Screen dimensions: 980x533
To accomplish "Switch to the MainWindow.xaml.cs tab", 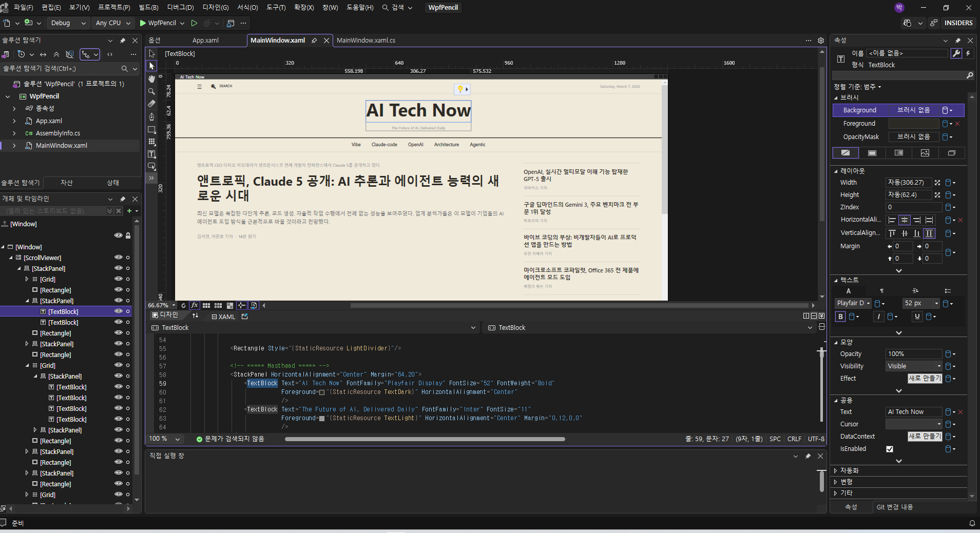I will tap(366, 41).
